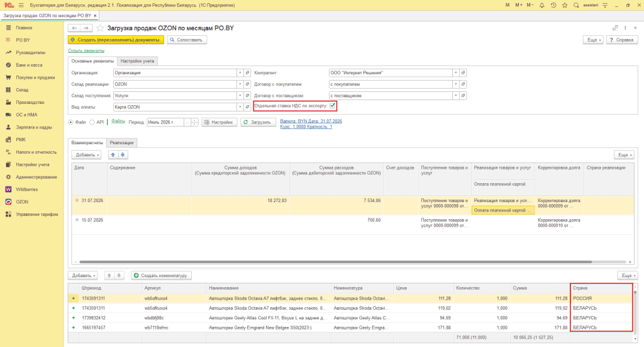
Task: Click into Склад реализации field with OZON
Action: (x=175, y=84)
